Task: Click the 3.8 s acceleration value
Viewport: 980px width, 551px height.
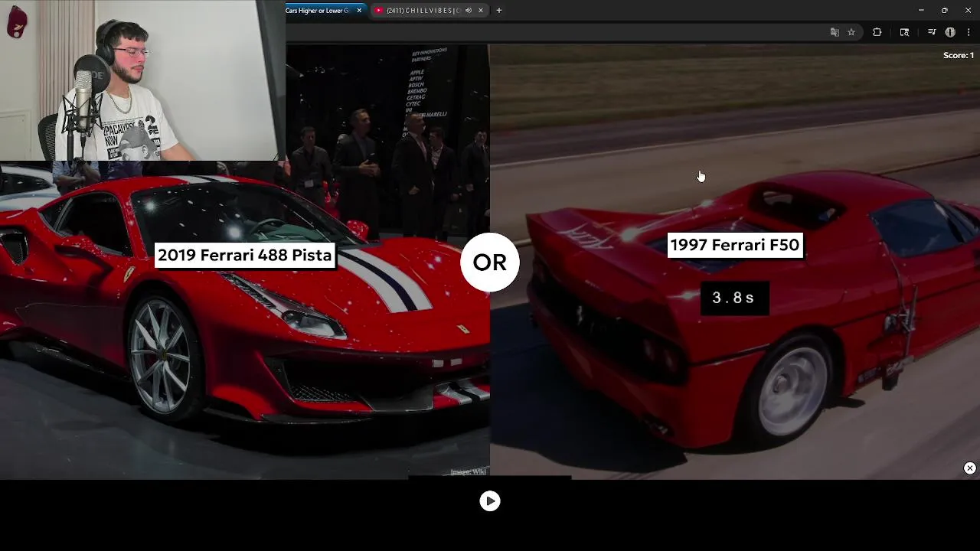Action: 733,298
